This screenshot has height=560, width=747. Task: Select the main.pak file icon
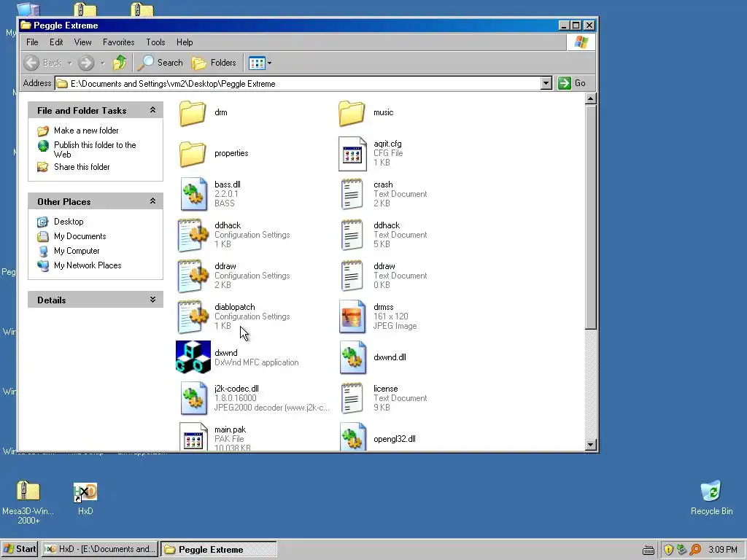193,437
